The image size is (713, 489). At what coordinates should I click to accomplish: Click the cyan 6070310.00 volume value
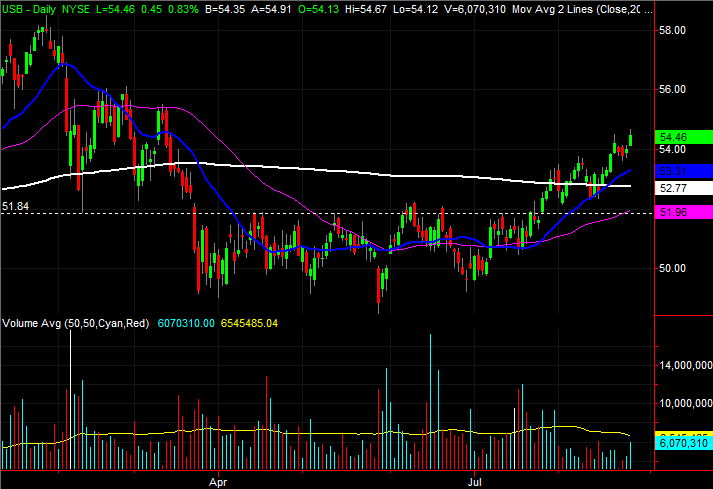(186, 323)
